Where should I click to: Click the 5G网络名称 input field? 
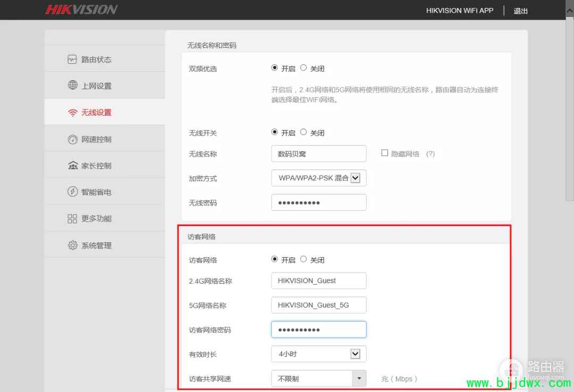tap(319, 305)
